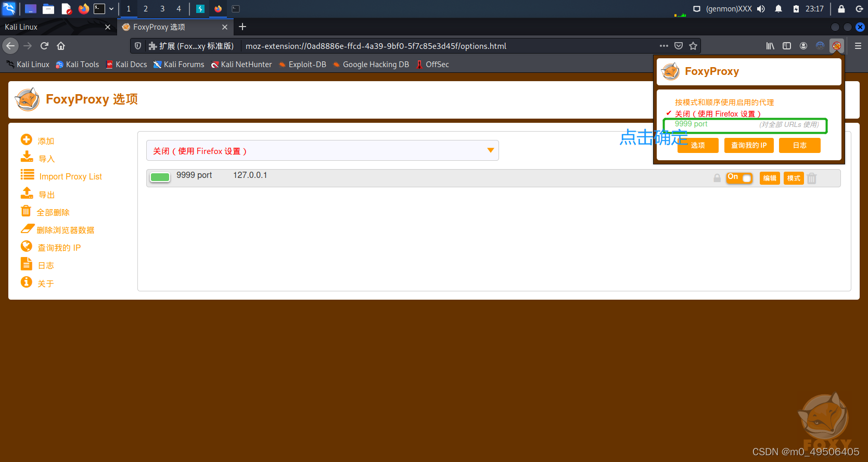Open the file manager from panel

tap(48, 8)
